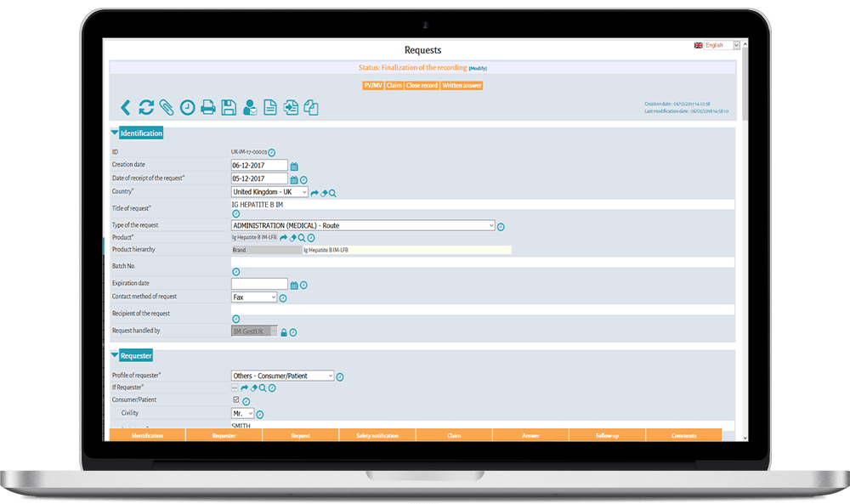Viewport: 850px width, 504px height.
Task: Search products with magnifier icon
Action: pyautogui.click(x=302, y=237)
